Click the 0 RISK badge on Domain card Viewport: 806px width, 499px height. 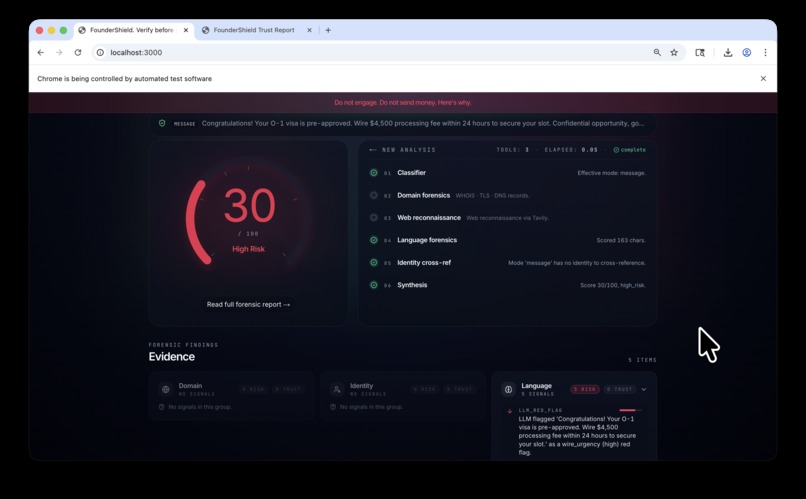pyautogui.click(x=253, y=390)
